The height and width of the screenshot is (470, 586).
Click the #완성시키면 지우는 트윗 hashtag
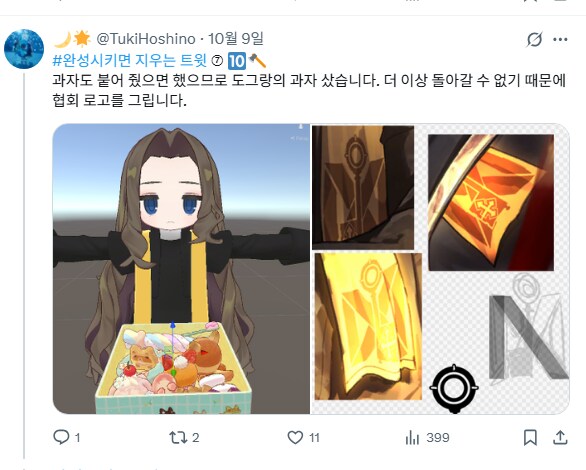pyautogui.click(x=129, y=60)
